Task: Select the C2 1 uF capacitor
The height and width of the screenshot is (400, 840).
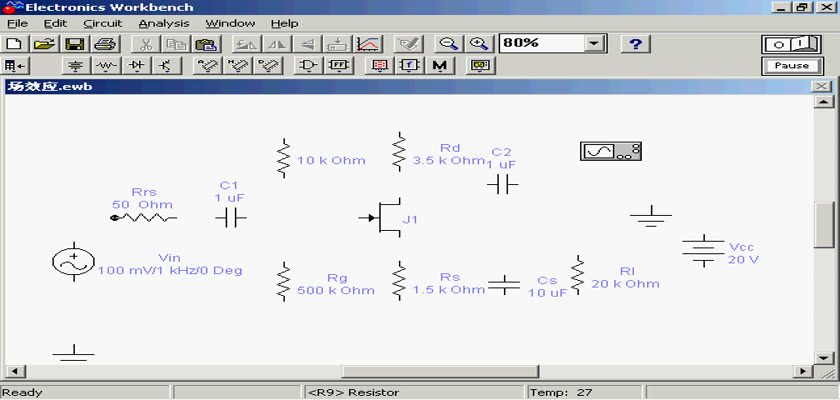Action: (502, 185)
